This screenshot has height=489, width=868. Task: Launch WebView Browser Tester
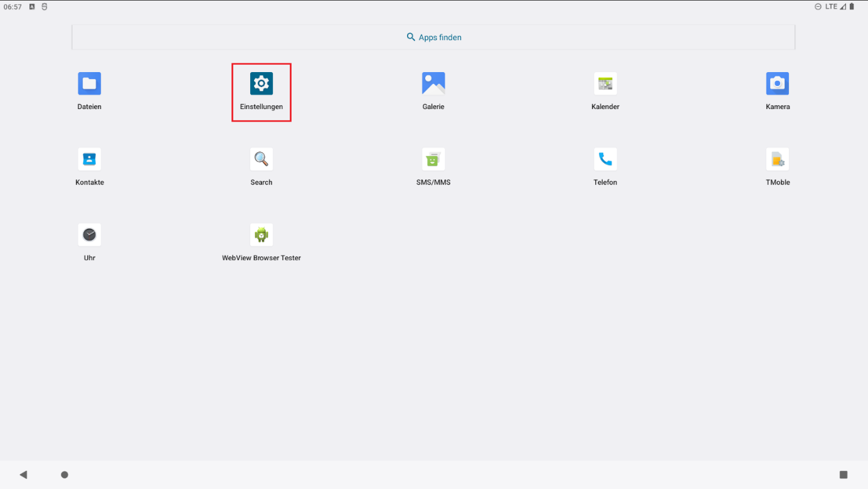(261, 235)
